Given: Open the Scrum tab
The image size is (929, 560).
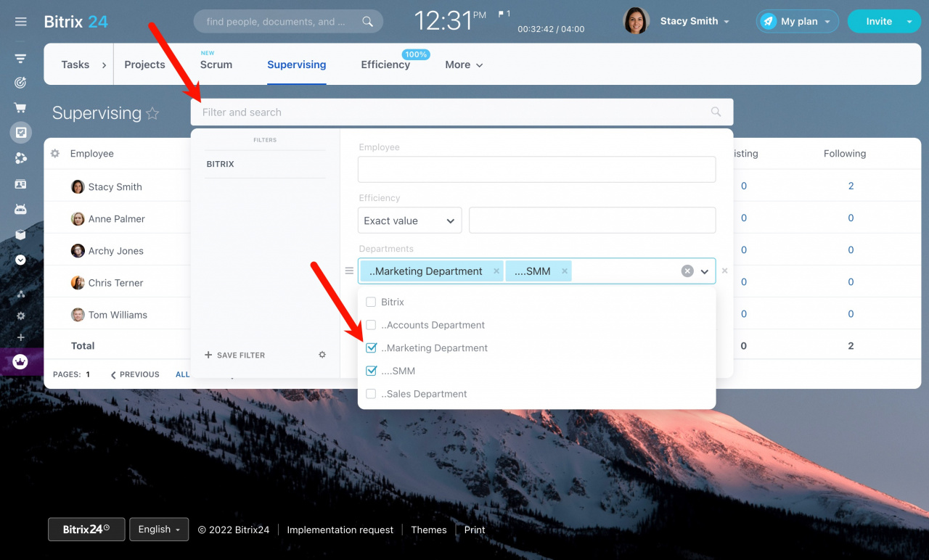Looking at the screenshot, I should tap(216, 65).
